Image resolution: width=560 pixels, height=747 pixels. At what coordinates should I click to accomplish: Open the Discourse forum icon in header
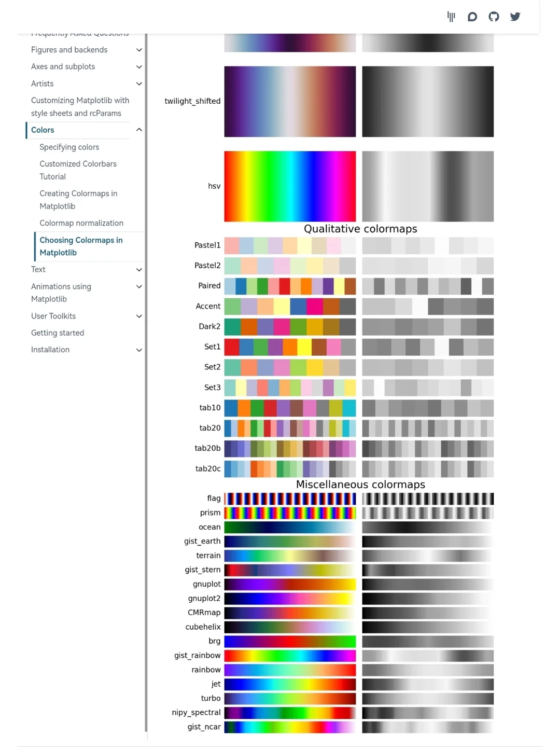[x=472, y=17]
